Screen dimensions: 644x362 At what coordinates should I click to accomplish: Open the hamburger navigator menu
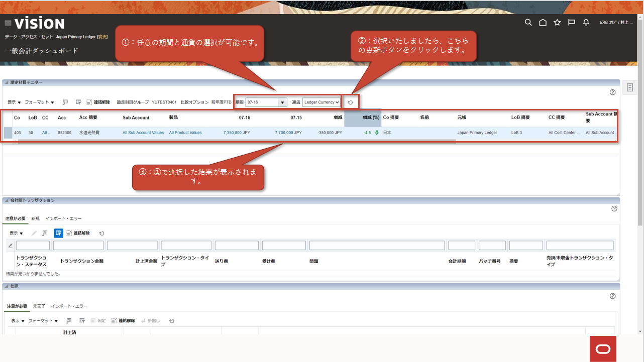[x=8, y=23]
